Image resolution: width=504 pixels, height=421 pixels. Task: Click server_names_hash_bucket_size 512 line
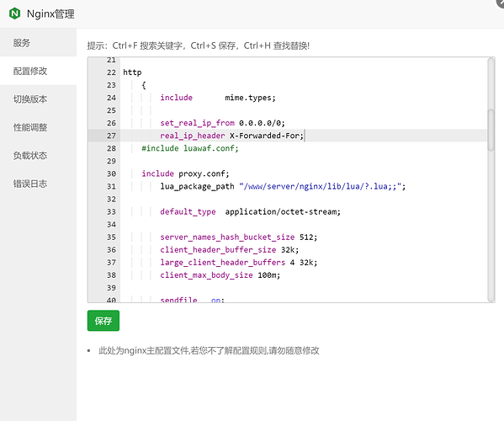(238, 237)
